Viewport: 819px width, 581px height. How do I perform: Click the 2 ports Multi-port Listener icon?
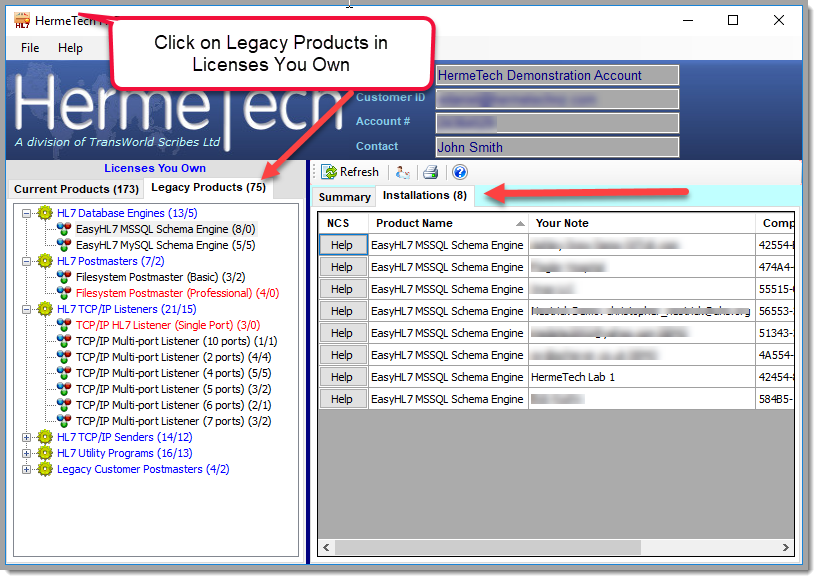click(64, 357)
